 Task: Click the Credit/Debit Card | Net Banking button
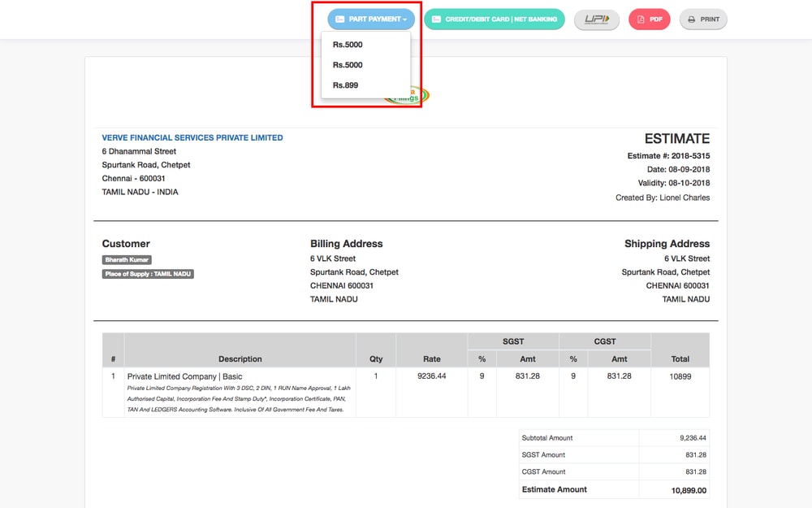pyautogui.click(x=494, y=19)
